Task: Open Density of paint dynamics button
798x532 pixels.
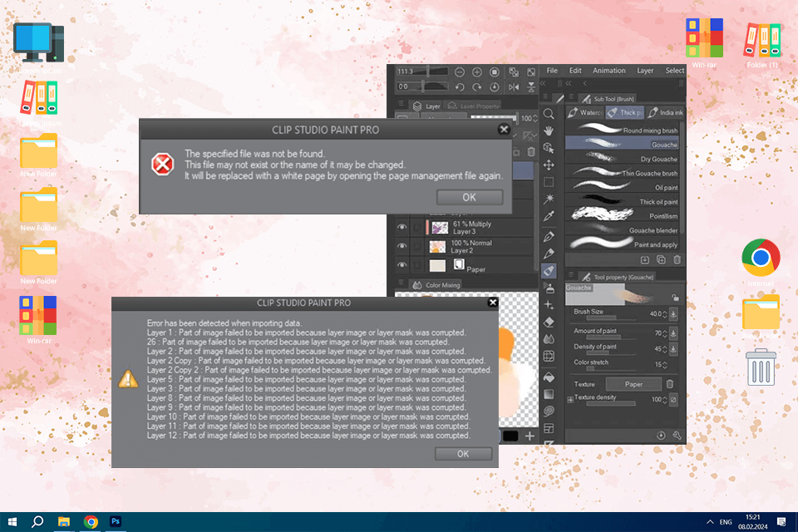Action: [x=672, y=349]
